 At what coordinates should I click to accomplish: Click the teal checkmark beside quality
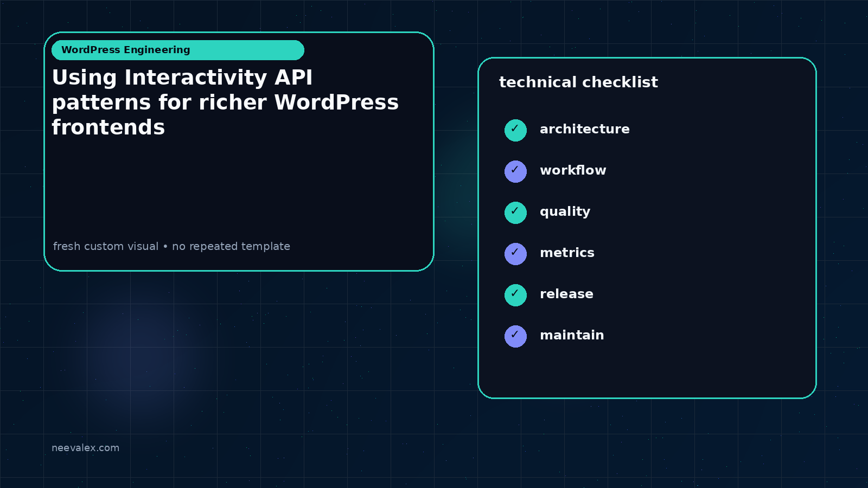tap(515, 213)
